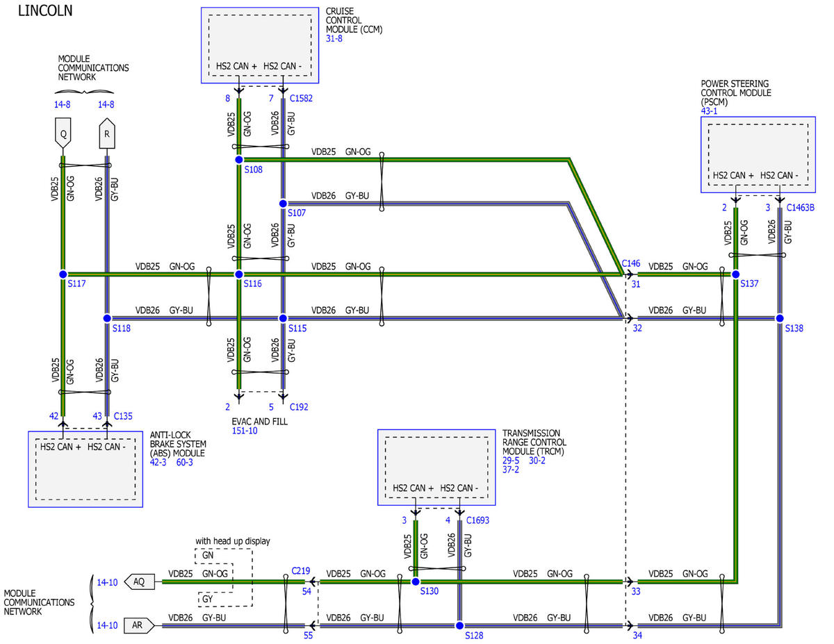Click pin number 43 next to C135
Screen dimensions: 834x644
click(x=98, y=416)
